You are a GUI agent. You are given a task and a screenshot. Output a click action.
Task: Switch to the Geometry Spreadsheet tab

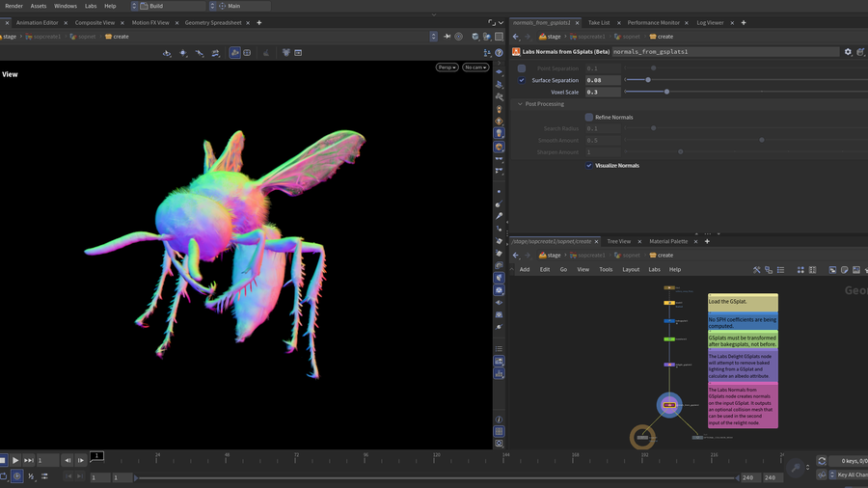click(213, 23)
